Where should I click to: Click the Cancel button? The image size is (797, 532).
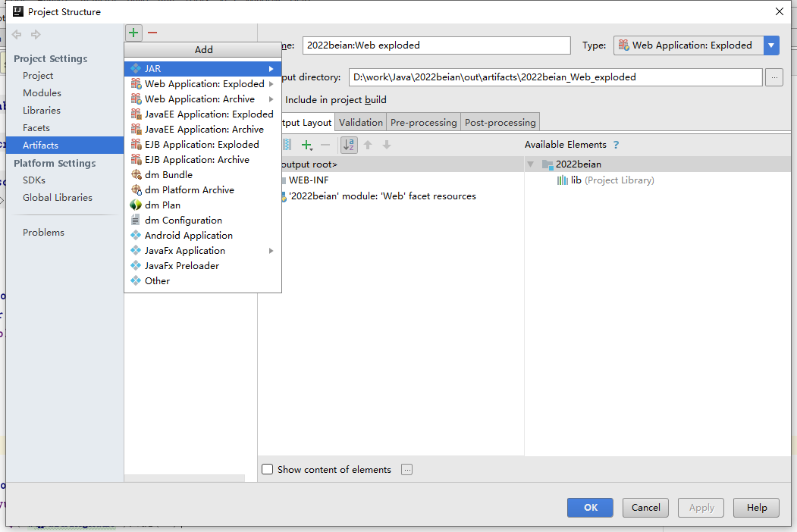(x=645, y=508)
